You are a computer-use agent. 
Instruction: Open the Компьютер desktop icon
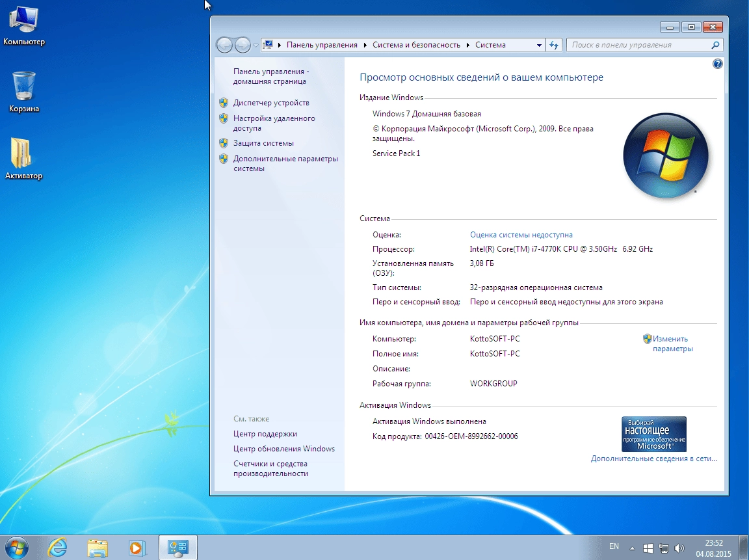[23, 26]
